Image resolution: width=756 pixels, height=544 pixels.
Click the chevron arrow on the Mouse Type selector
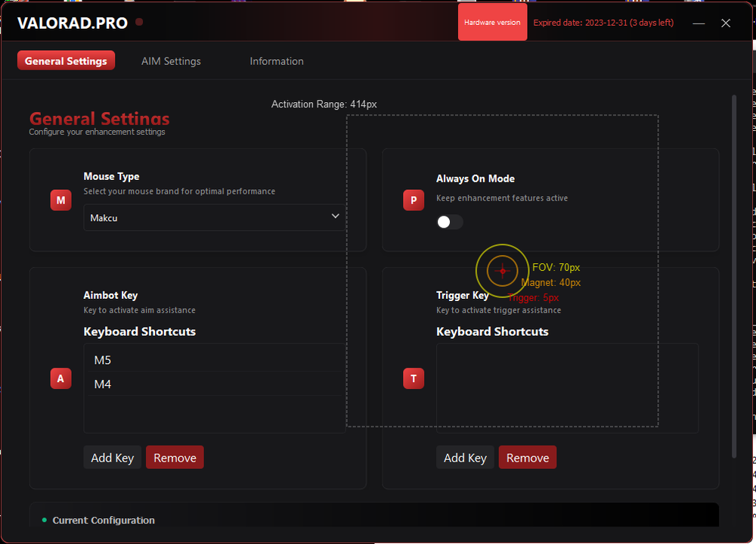pos(336,217)
